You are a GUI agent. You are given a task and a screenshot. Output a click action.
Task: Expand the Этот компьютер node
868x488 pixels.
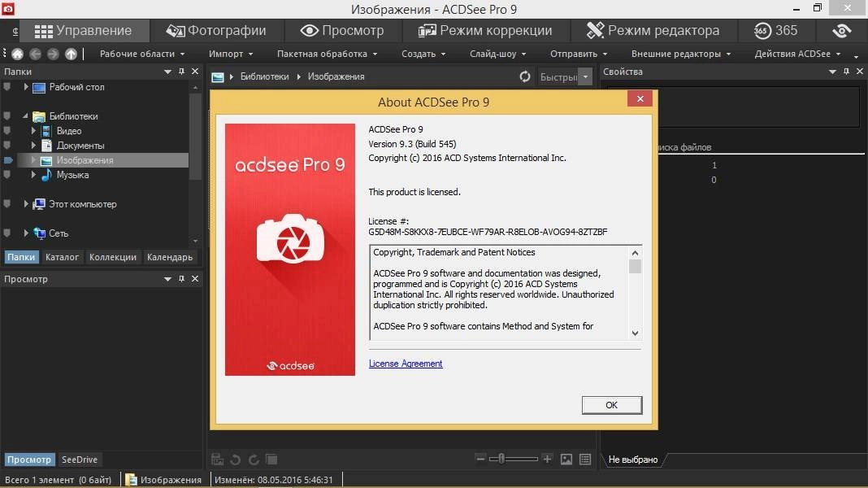(25, 204)
